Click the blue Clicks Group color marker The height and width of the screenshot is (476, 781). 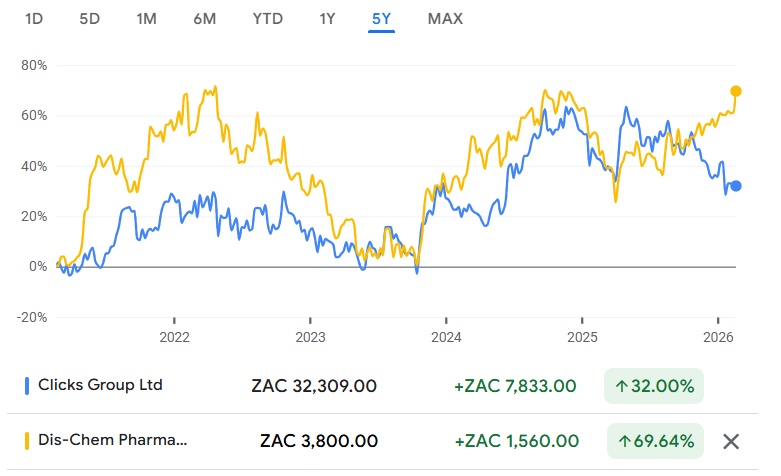coord(27,386)
